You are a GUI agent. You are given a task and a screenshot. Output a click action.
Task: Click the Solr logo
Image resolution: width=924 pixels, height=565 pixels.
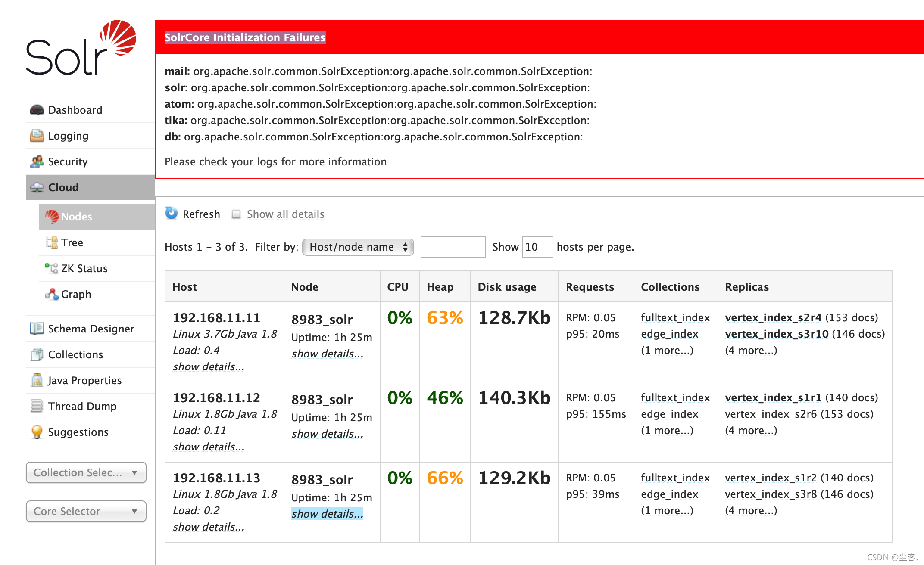81,47
